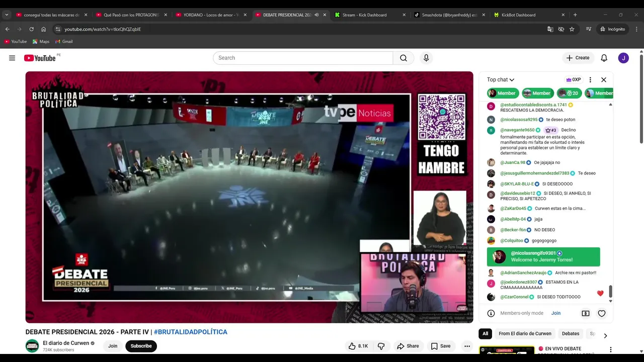Open the Incógnito profile indicator
Viewport: 644px width, 362px height.
(x=612, y=29)
